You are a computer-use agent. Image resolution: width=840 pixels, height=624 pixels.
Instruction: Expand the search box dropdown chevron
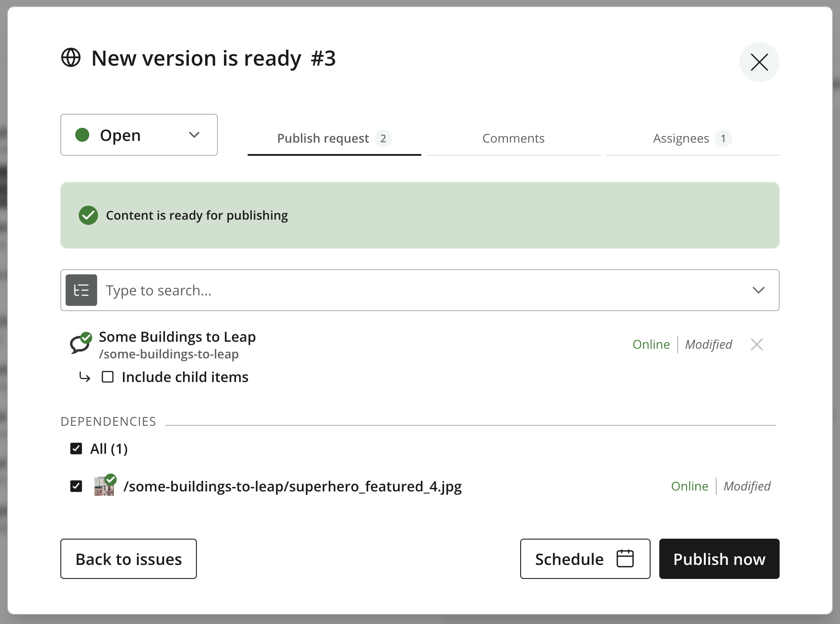point(758,290)
